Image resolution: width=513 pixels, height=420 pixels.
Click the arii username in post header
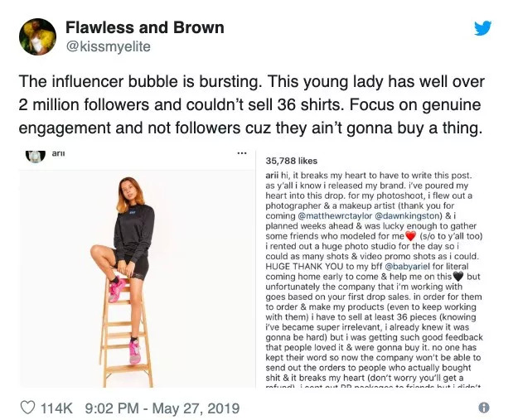pyautogui.click(x=59, y=153)
